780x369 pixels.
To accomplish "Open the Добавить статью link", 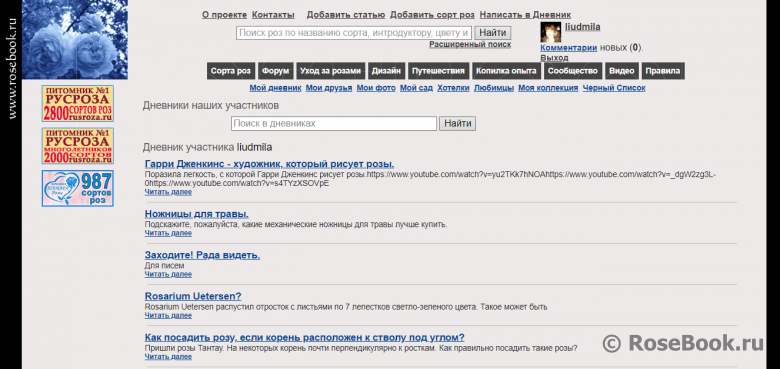I will (x=346, y=15).
